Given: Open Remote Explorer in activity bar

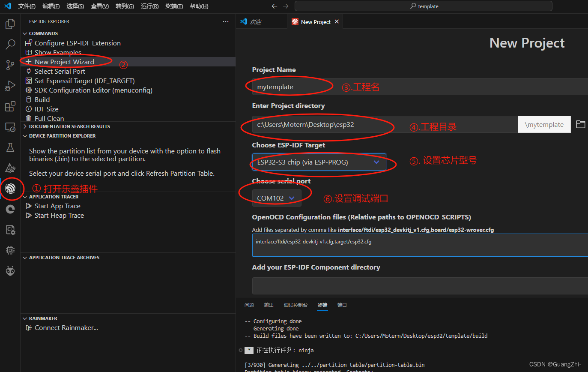Looking at the screenshot, I should [x=10, y=127].
